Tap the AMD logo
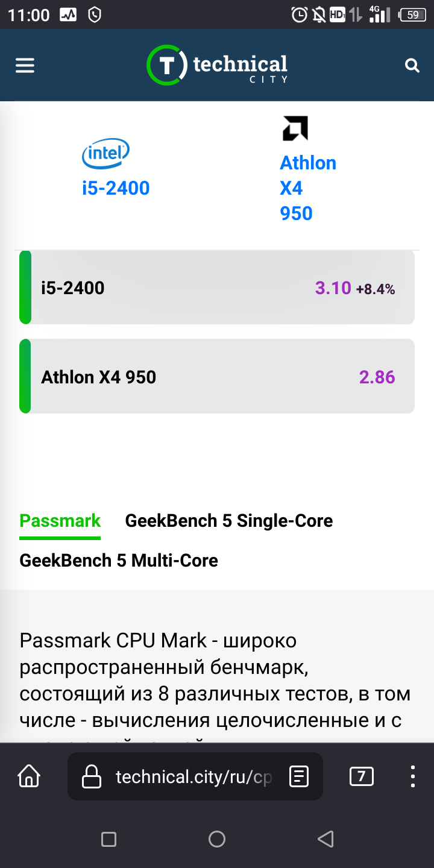 pyautogui.click(x=295, y=128)
